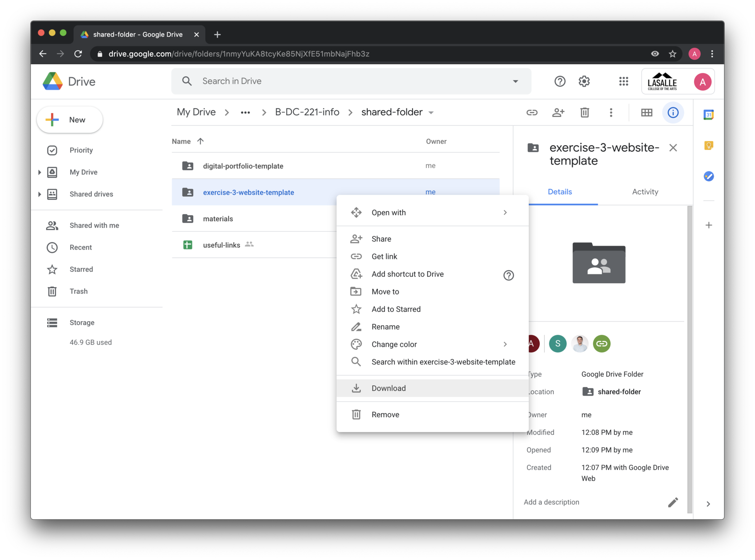This screenshot has height=560, width=755.
Task: Select Add to Starred
Action: 432,309
